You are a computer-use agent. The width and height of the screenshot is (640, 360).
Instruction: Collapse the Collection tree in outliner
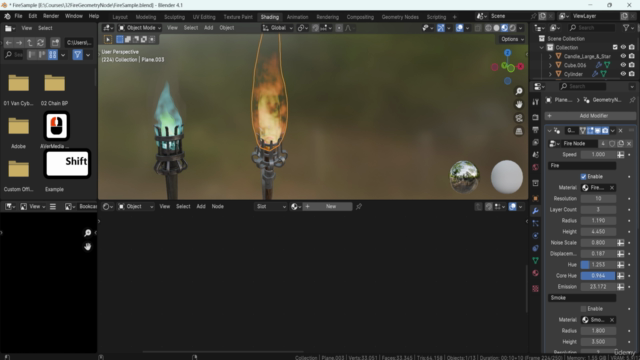[542, 47]
